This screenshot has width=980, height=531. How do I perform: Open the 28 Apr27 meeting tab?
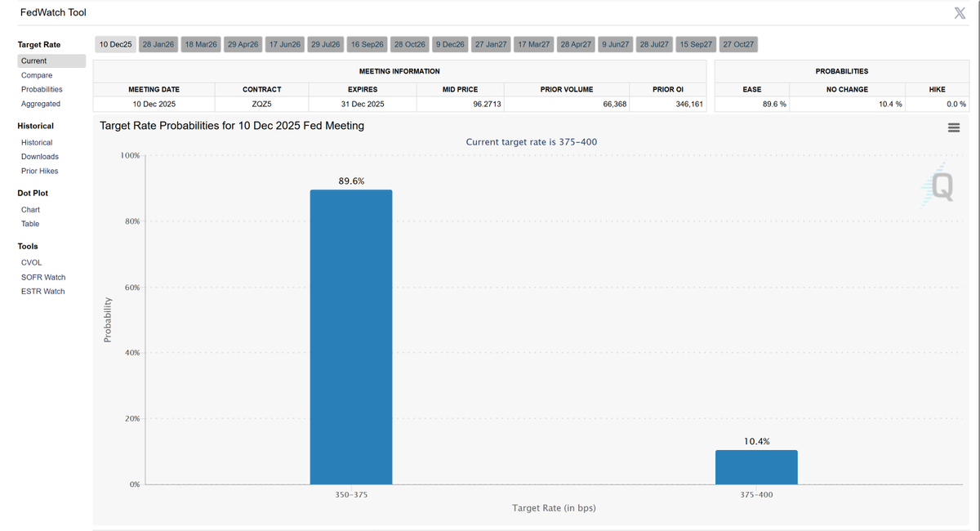[x=577, y=44]
